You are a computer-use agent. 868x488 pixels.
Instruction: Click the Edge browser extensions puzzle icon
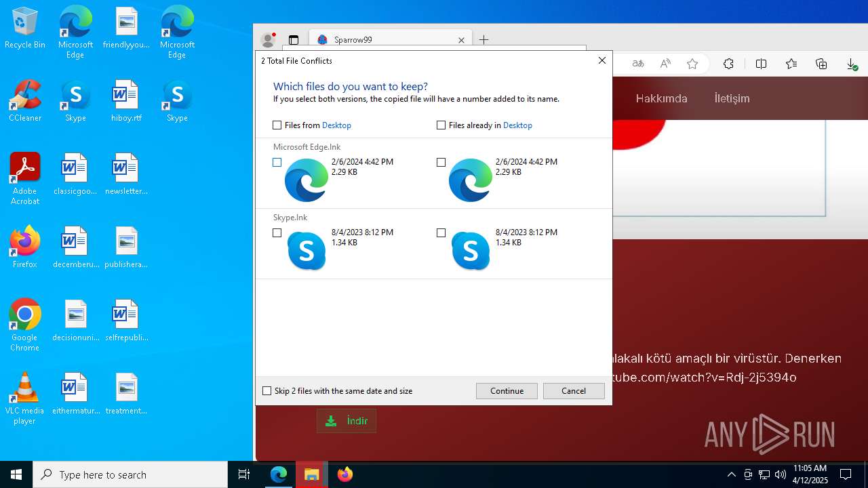click(728, 64)
